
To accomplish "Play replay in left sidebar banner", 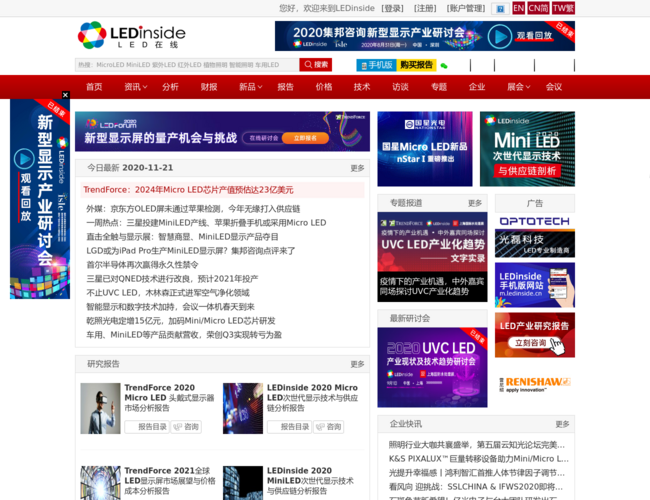I will (x=24, y=159).
